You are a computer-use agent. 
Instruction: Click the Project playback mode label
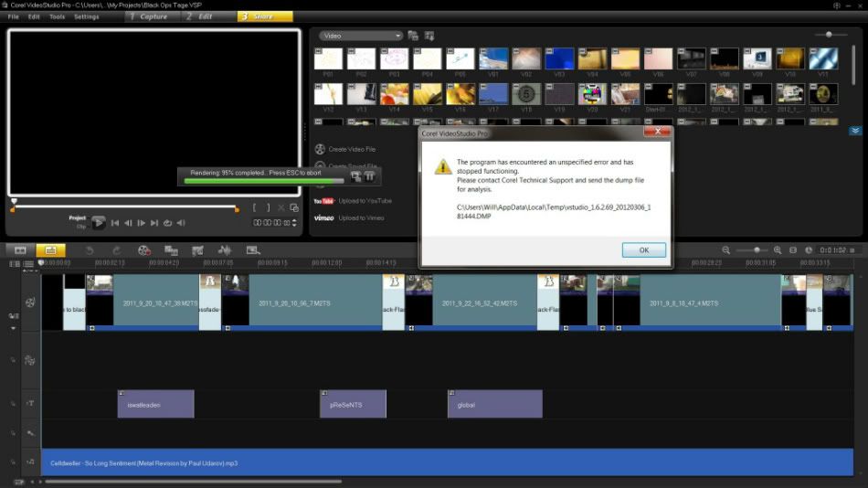tap(77, 217)
